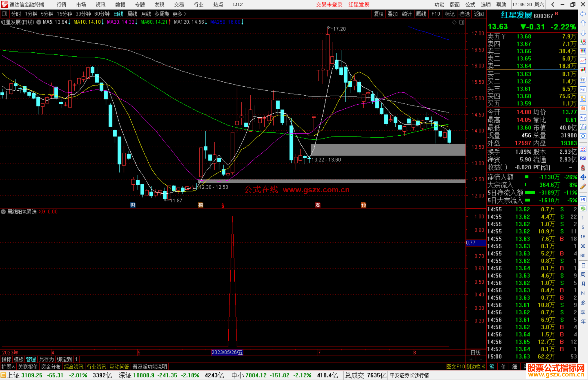Screen dimensions: 588x380
Task: Zoom out chart with minus button
Action: point(481,359)
